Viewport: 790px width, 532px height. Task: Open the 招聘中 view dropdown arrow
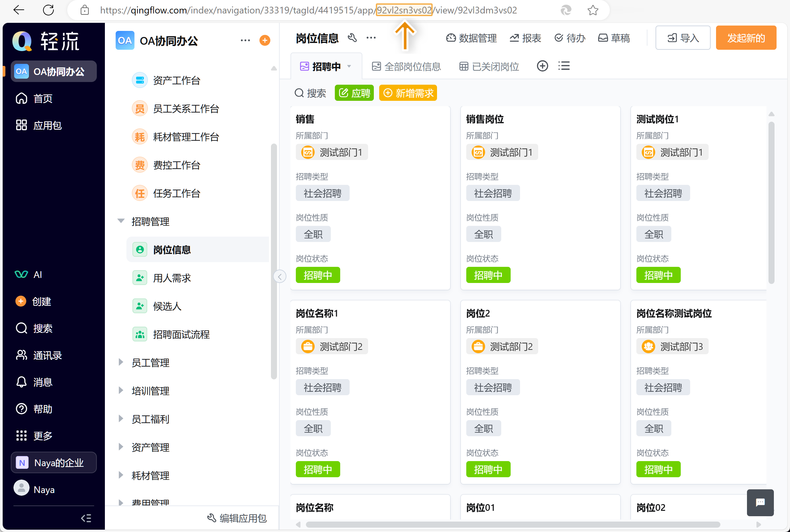[x=349, y=66]
